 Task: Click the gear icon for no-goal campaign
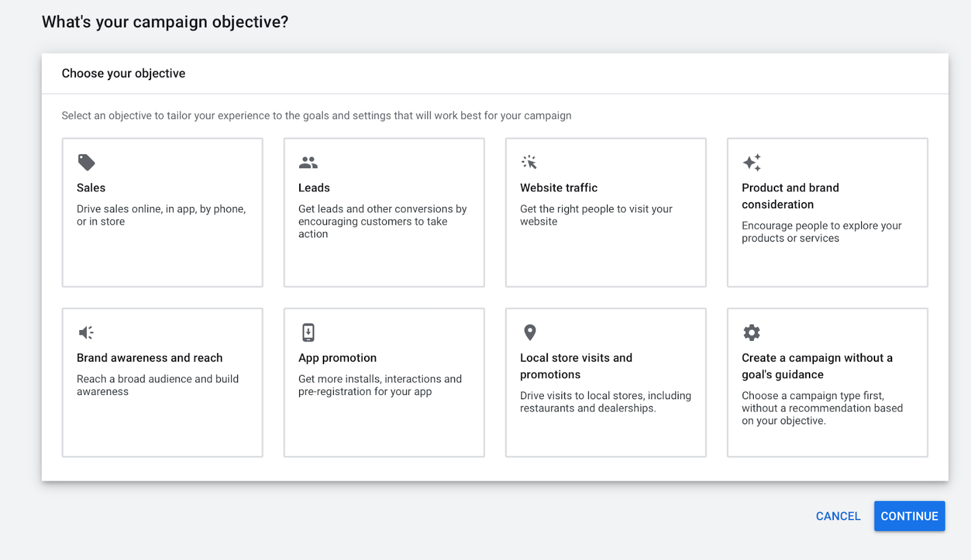point(751,332)
